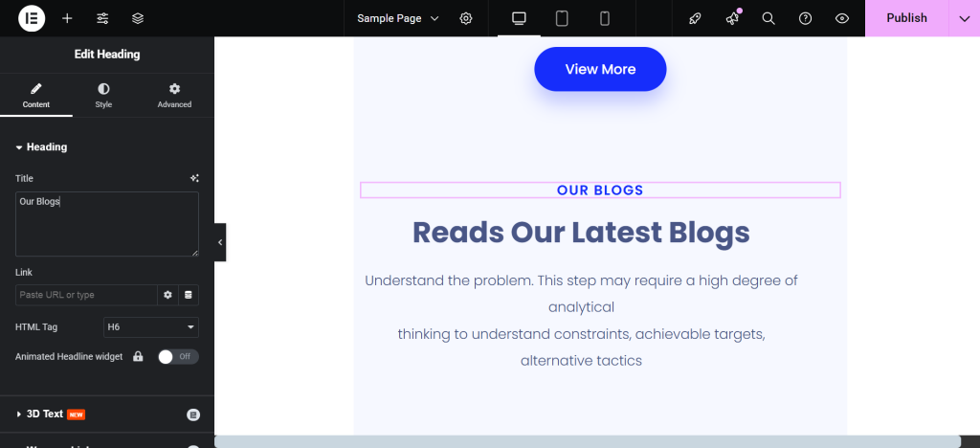Toggle the Animated Headline widget switch
This screenshot has width=980, height=448.
178,356
